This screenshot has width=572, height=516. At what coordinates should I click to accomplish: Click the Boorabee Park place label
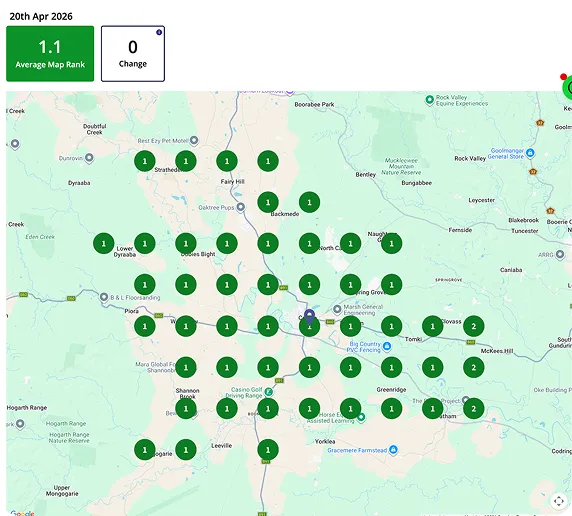(x=314, y=104)
